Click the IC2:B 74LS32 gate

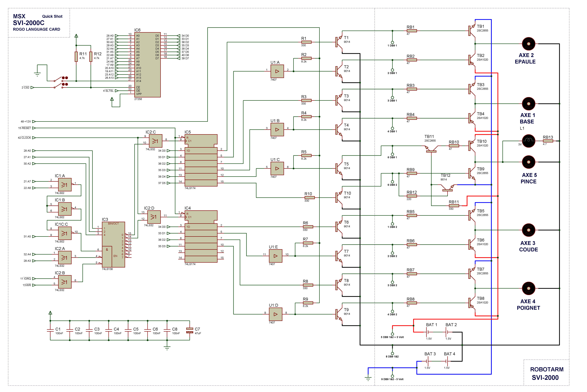tap(65, 282)
